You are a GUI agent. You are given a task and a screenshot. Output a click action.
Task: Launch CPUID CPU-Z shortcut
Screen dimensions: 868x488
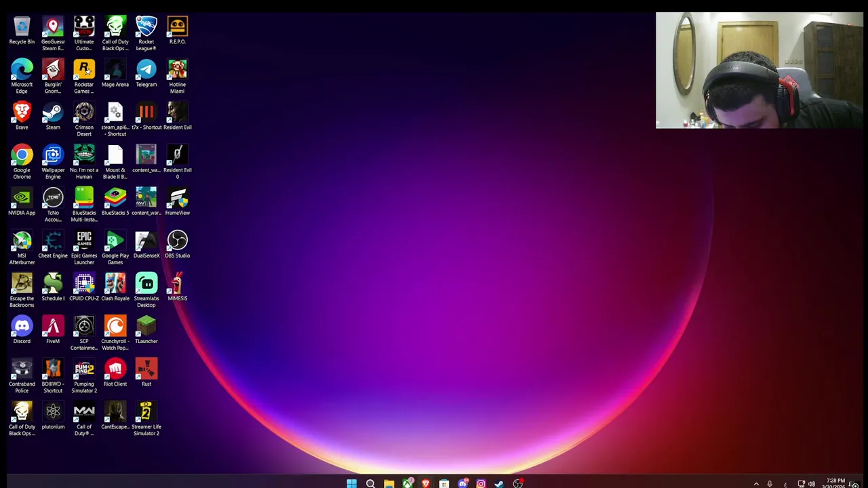point(84,287)
